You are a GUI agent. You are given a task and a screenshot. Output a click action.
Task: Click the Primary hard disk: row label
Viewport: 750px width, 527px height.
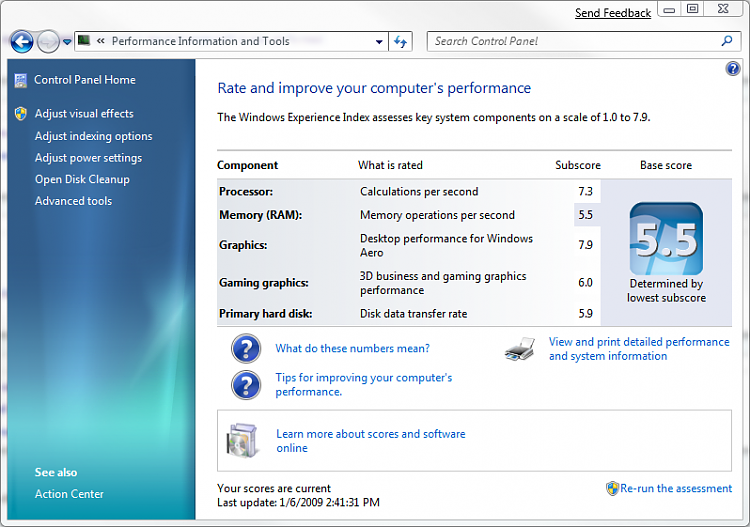265,314
